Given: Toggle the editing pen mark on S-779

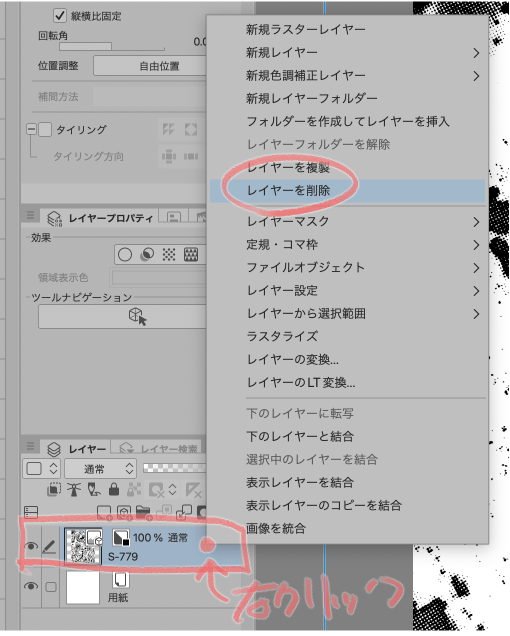Looking at the screenshot, I should (49, 547).
